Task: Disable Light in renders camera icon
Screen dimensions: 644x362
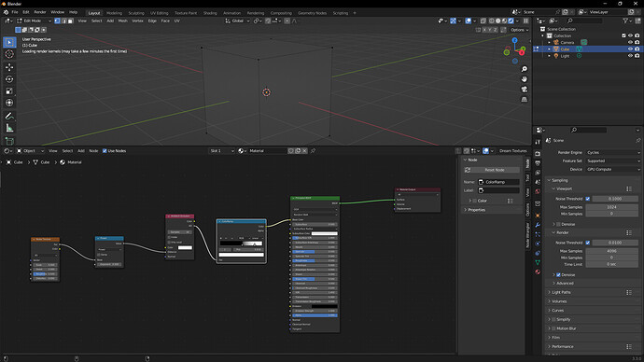Action: tap(637, 56)
